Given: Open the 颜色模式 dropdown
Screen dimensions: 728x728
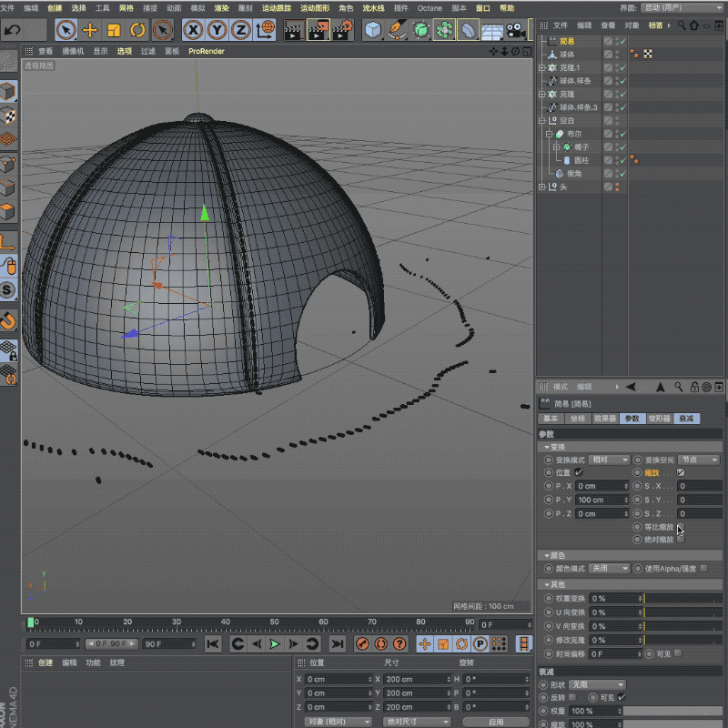Looking at the screenshot, I should point(609,568).
